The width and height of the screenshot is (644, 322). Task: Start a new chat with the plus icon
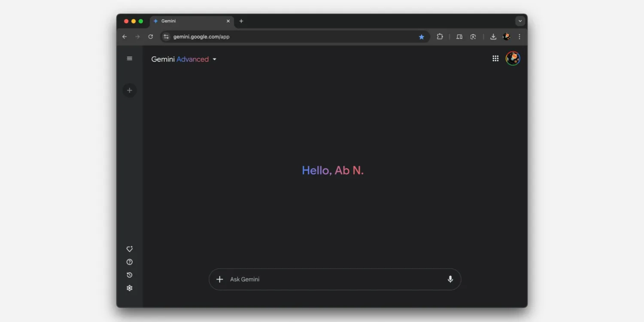[x=129, y=90]
